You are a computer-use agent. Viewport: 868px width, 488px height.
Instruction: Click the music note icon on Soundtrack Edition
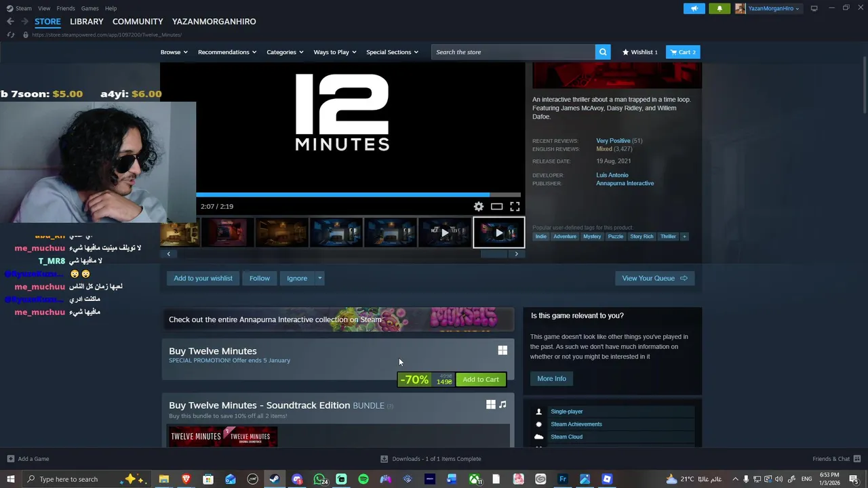[502, 405]
